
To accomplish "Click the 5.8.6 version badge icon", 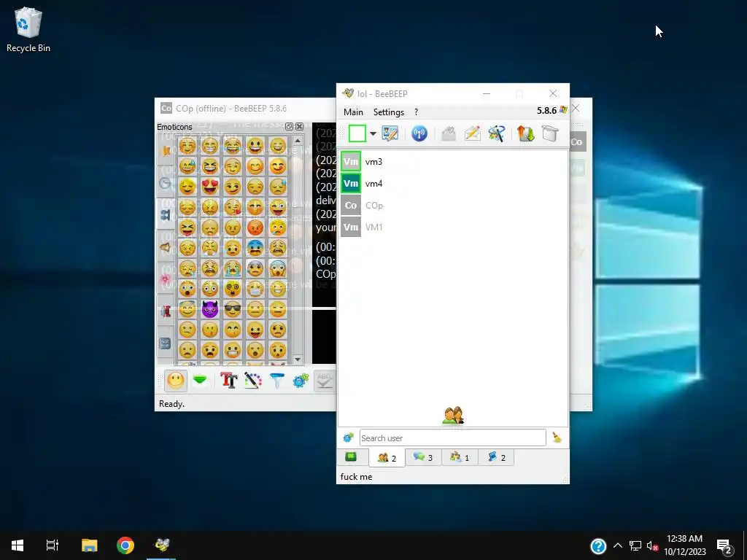I will tap(564, 111).
